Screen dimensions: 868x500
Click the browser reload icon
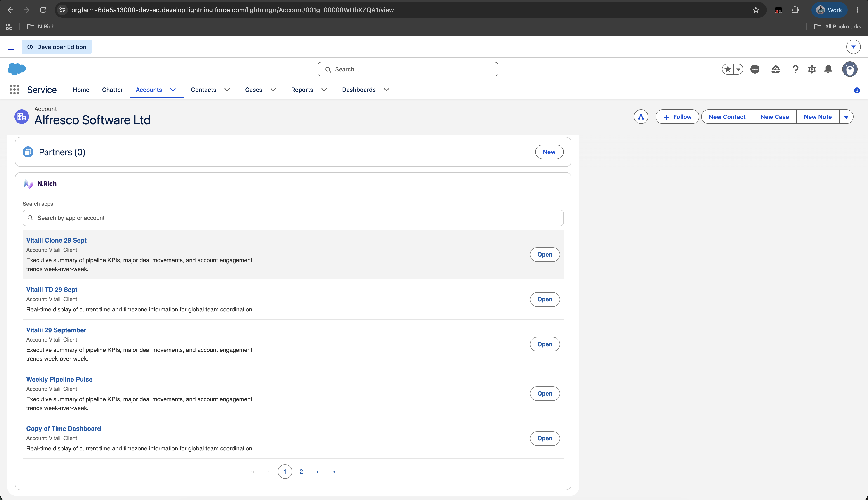43,10
